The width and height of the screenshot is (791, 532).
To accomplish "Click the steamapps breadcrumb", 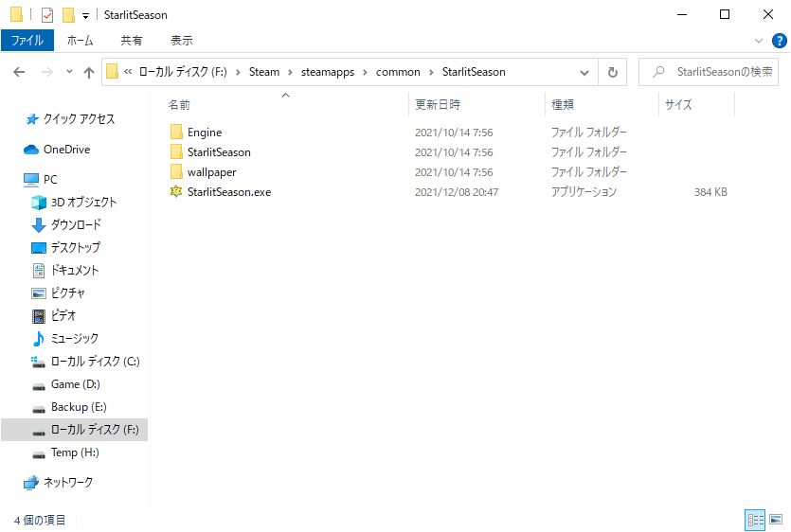I will pos(328,72).
